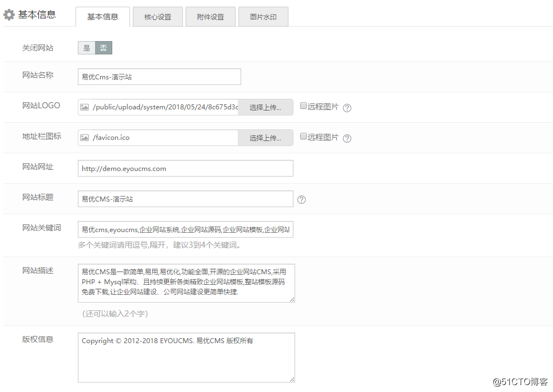Click inside the 网站描述 textarea

point(186,283)
